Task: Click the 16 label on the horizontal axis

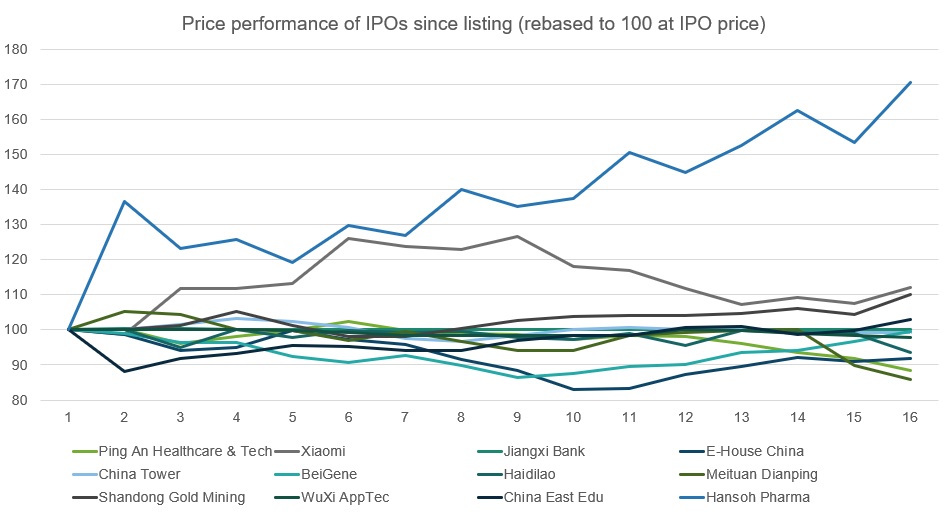Action: [x=907, y=417]
